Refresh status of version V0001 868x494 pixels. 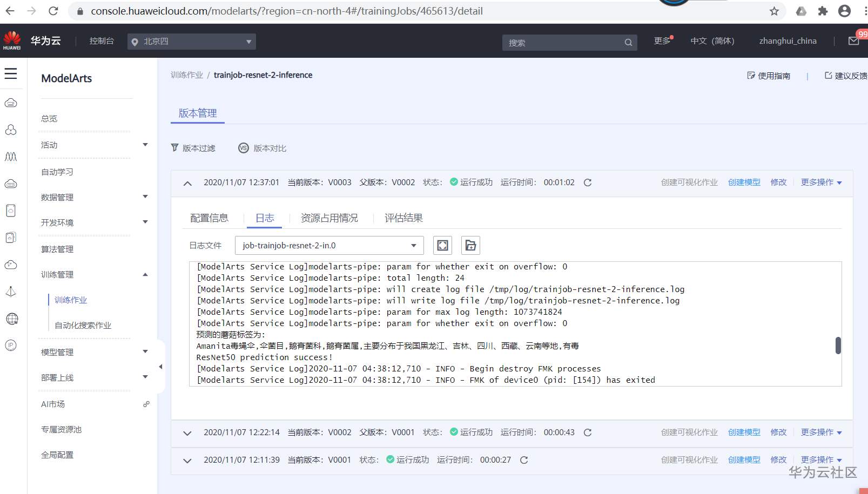pos(524,460)
